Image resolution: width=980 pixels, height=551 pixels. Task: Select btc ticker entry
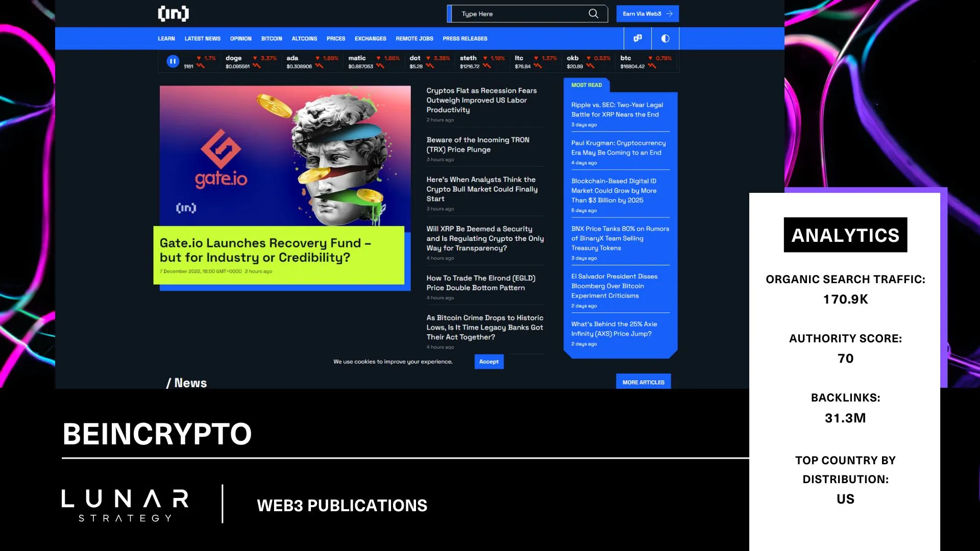[646, 62]
